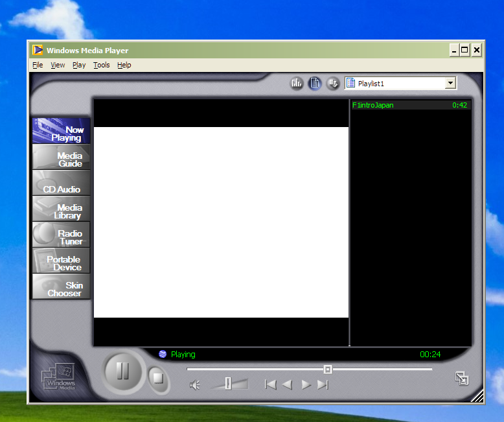Image resolution: width=504 pixels, height=422 pixels.
Task: Click the 00:24 elapsed time display
Action: [430, 355]
